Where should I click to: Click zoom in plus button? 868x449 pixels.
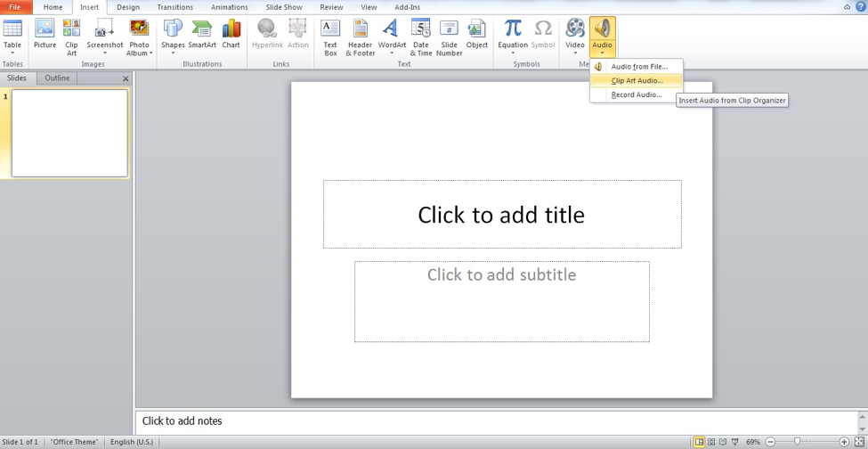pyautogui.click(x=844, y=442)
